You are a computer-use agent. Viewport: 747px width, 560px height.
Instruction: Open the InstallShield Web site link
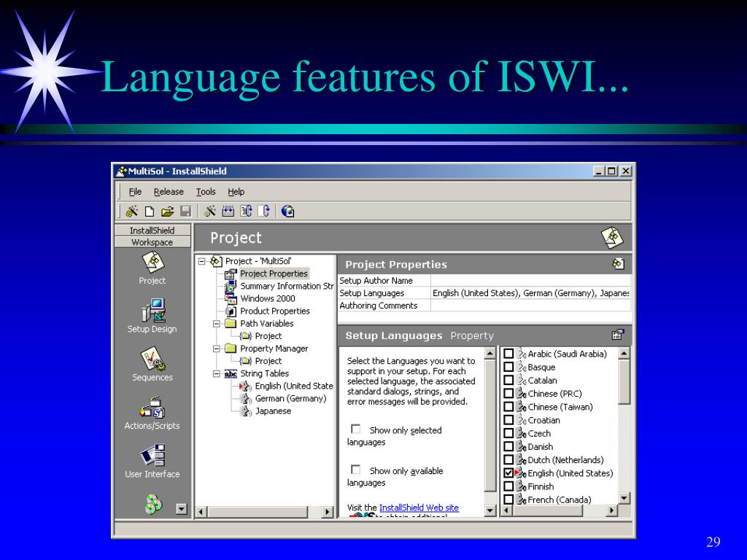pos(419,507)
